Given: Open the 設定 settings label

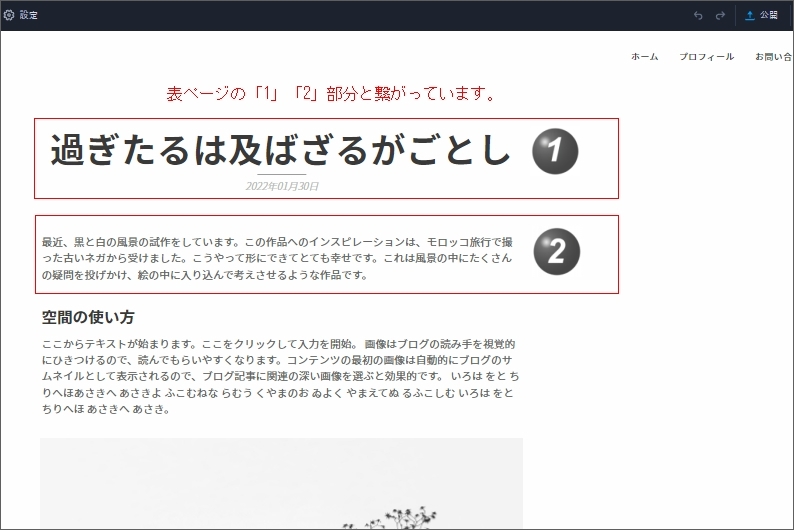Looking at the screenshot, I should 29,15.
